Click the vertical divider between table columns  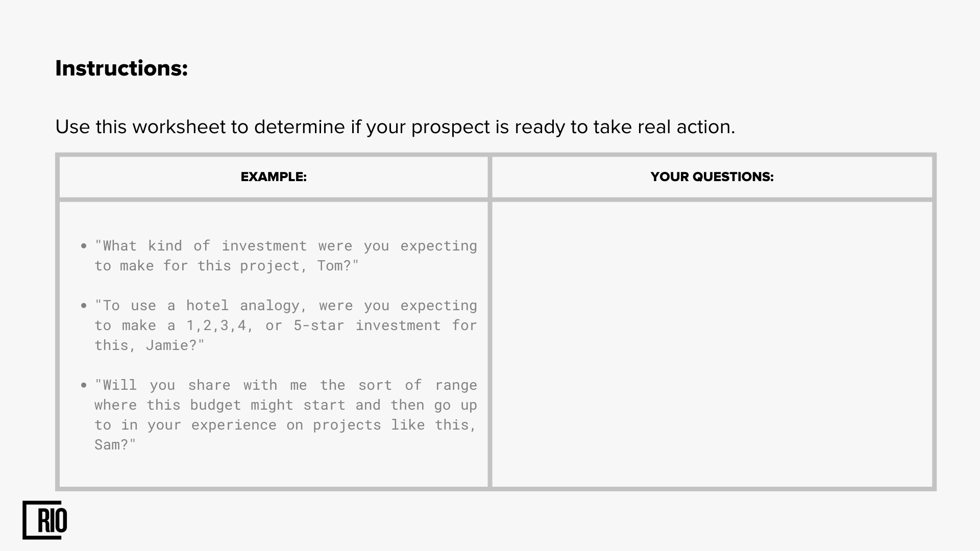490,321
